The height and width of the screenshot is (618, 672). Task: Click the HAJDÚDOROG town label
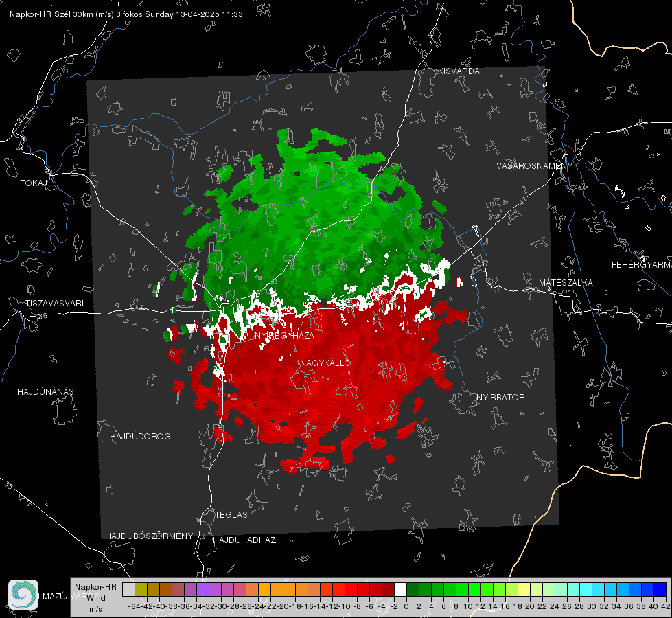click(x=140, y=436)
